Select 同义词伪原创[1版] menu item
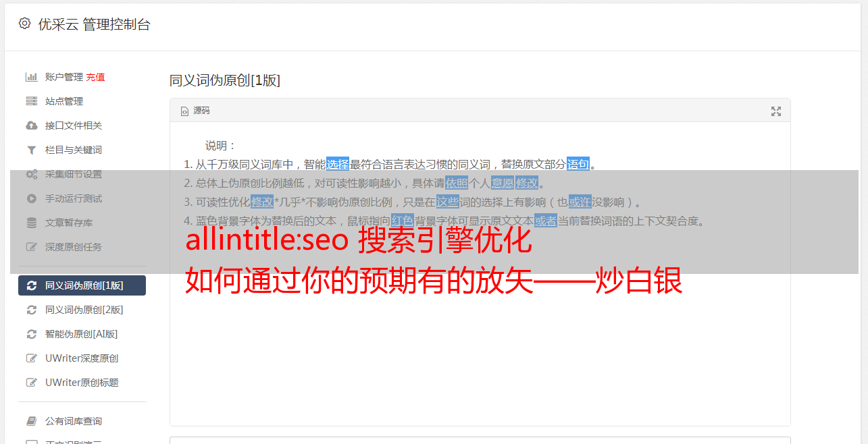Image resolution: width=868 pixels, height=444 pixels. [82, 285]
